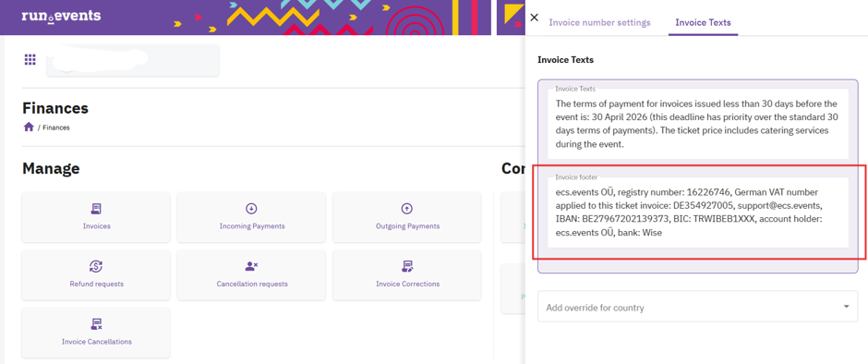The height and width of the screenshot is (364, 868).
Task: Open the Refund requests icon
Action: click(x=96, y=266)
